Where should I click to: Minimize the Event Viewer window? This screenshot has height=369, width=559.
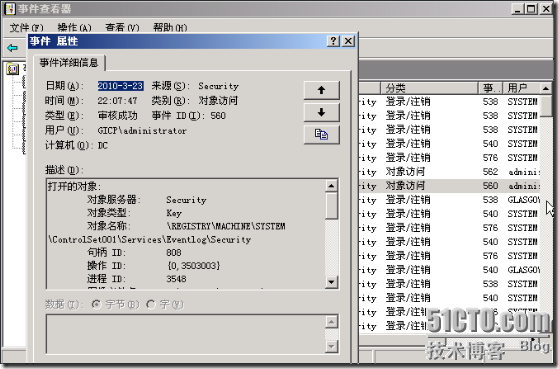(x=518, y=9)
